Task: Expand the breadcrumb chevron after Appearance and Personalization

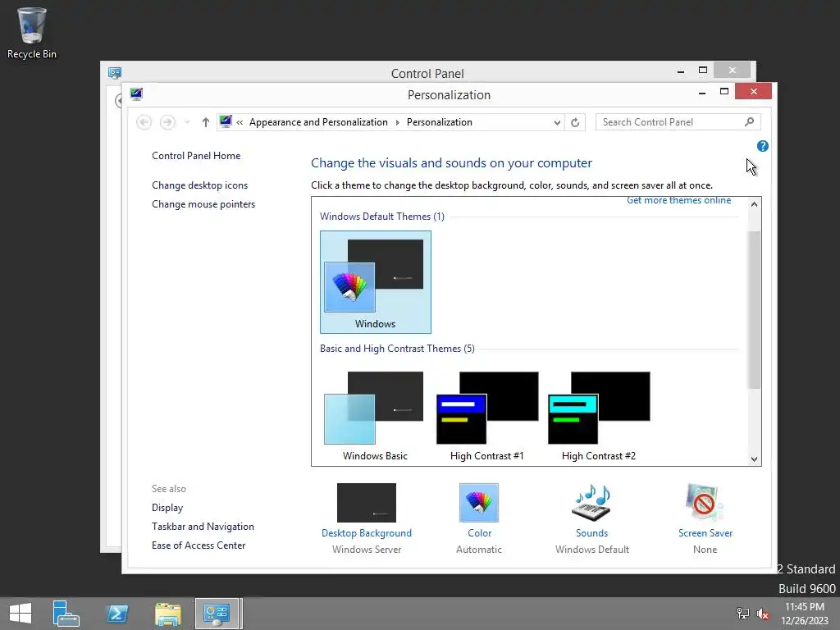Action: [398, 122]
